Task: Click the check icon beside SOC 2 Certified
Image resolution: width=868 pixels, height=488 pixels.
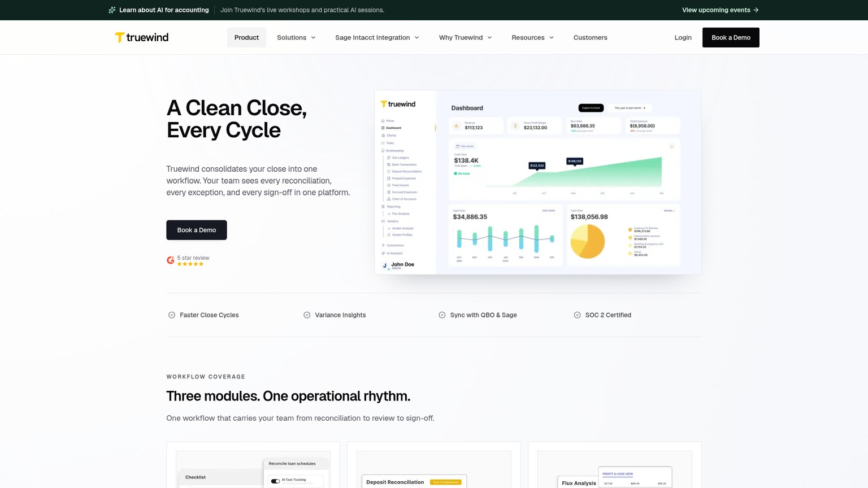Action: (x=577, y=315)
